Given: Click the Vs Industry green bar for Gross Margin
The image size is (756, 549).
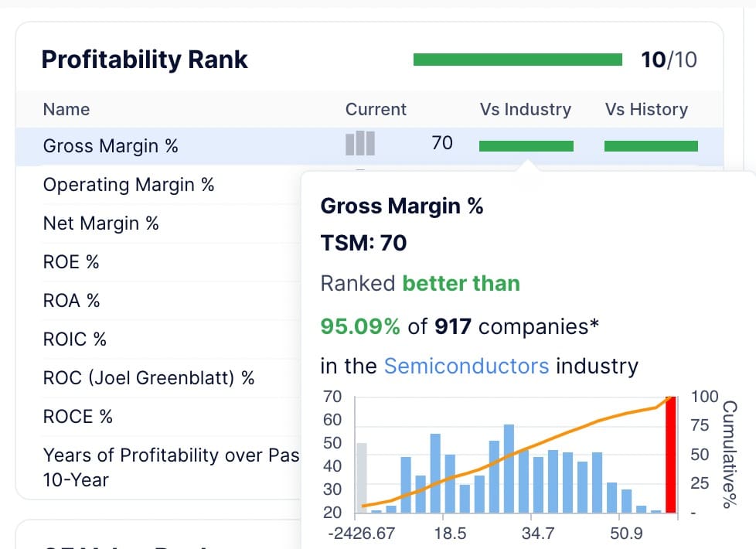Looking at the screenshot, I should click(526, 145).
